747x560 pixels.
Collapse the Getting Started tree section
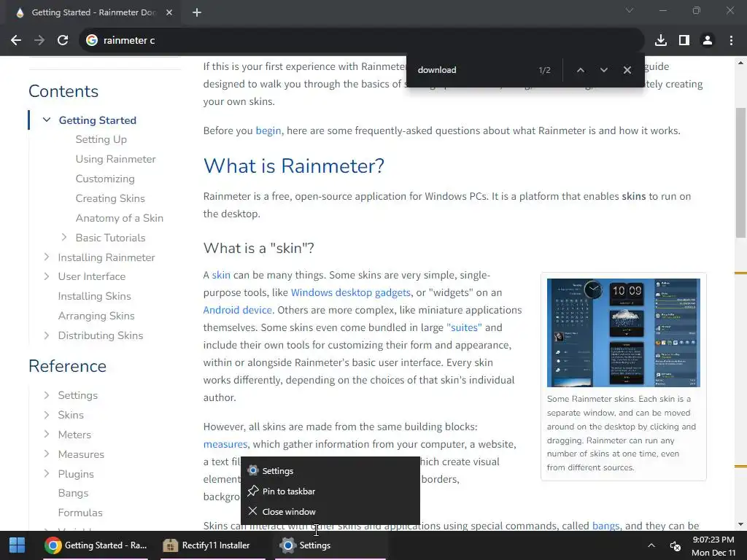pos(47,120)
